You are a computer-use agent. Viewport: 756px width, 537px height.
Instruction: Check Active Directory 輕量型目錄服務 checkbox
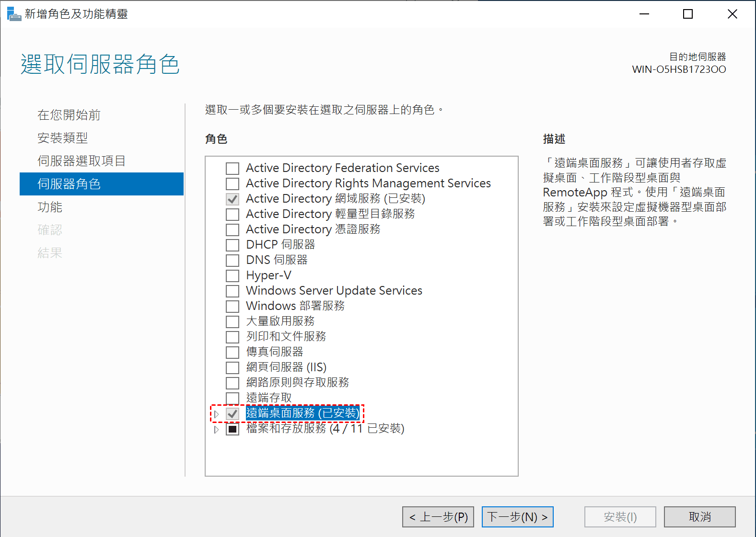point(233,215)
